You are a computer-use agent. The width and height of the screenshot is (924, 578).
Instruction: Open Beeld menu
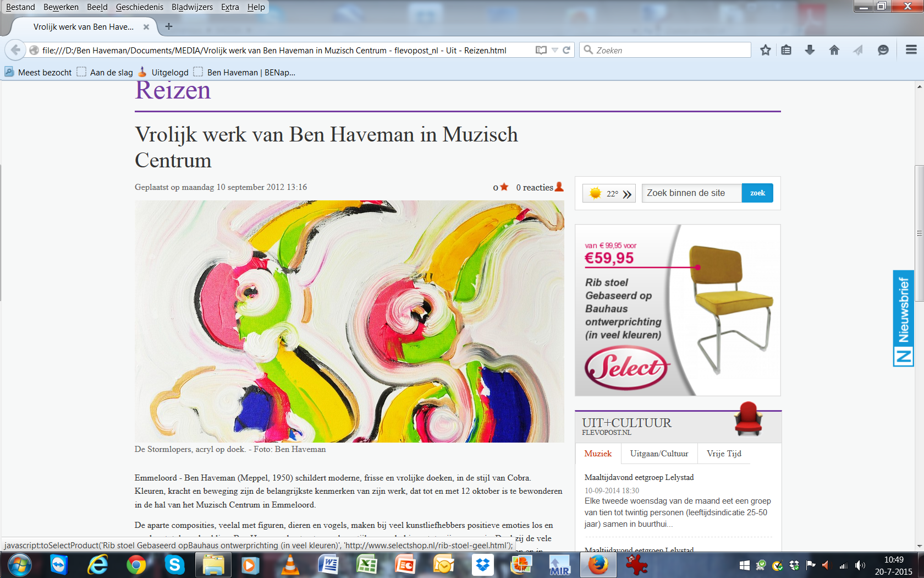point(97,7)
